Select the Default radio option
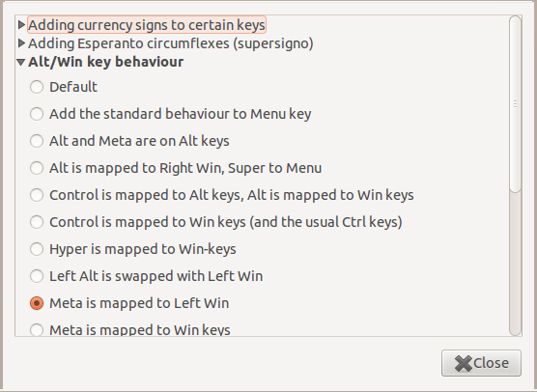The image size is (537, 392). click(37, 87)
